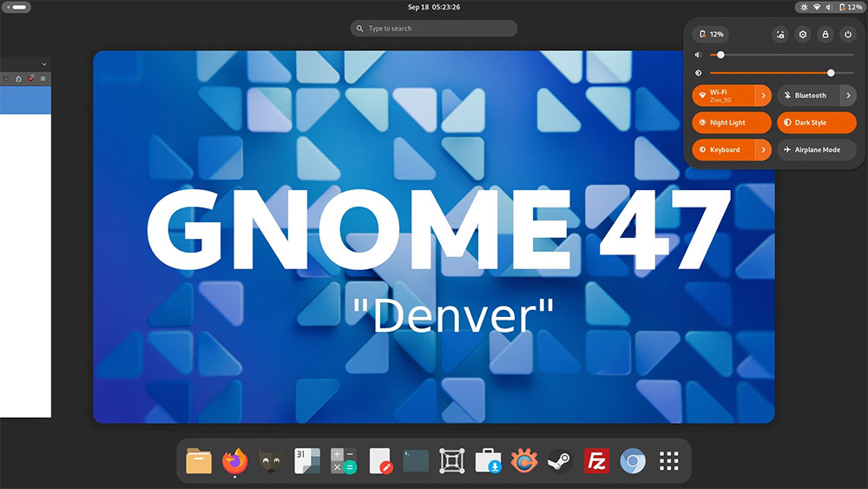The image size is (868, 489).
Task: Open FileZilla in the dock
Action: [597, 460]
